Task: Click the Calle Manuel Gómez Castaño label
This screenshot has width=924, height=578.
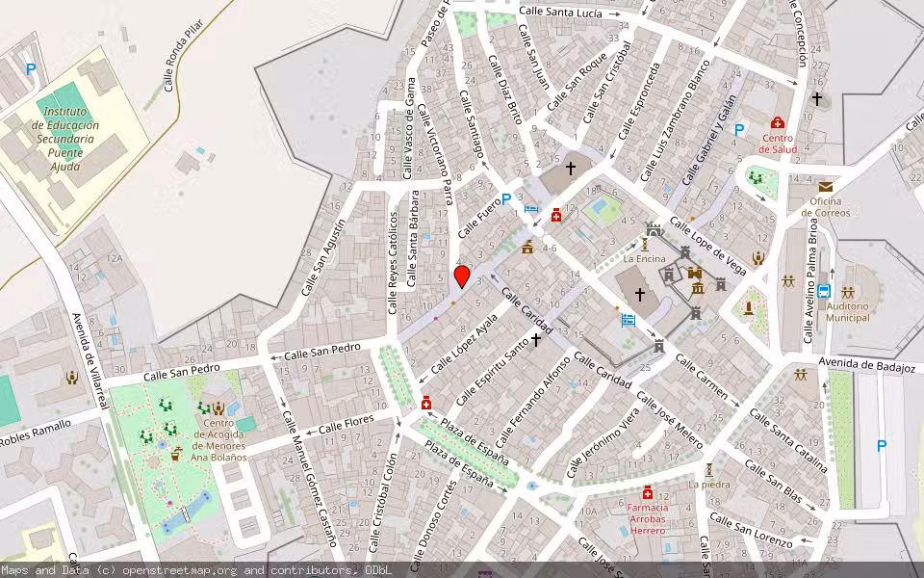Action: 309,479
